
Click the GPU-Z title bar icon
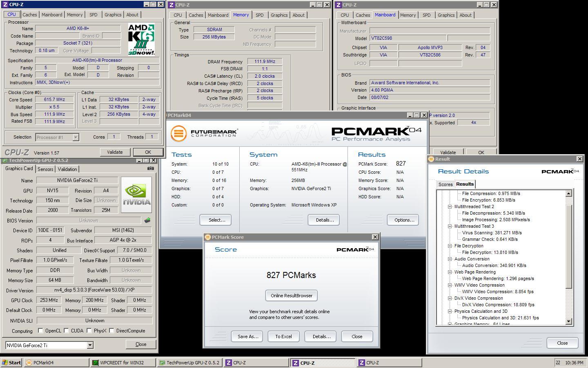click(x=5, y=160)
